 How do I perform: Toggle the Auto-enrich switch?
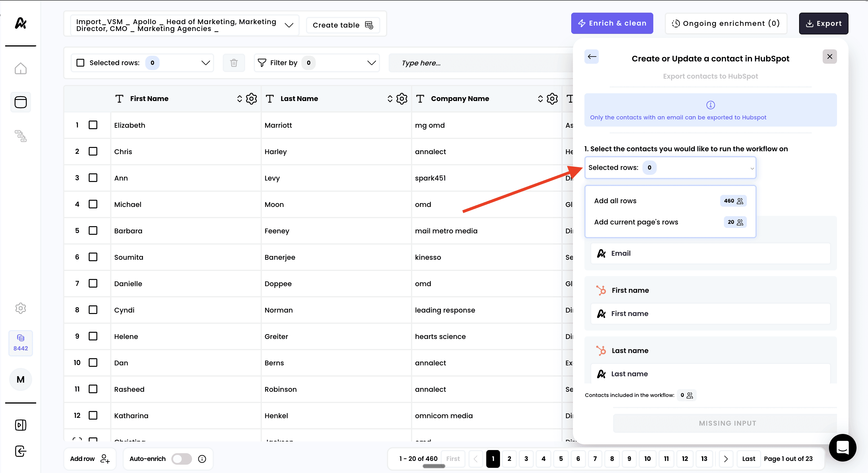[182, 459]
